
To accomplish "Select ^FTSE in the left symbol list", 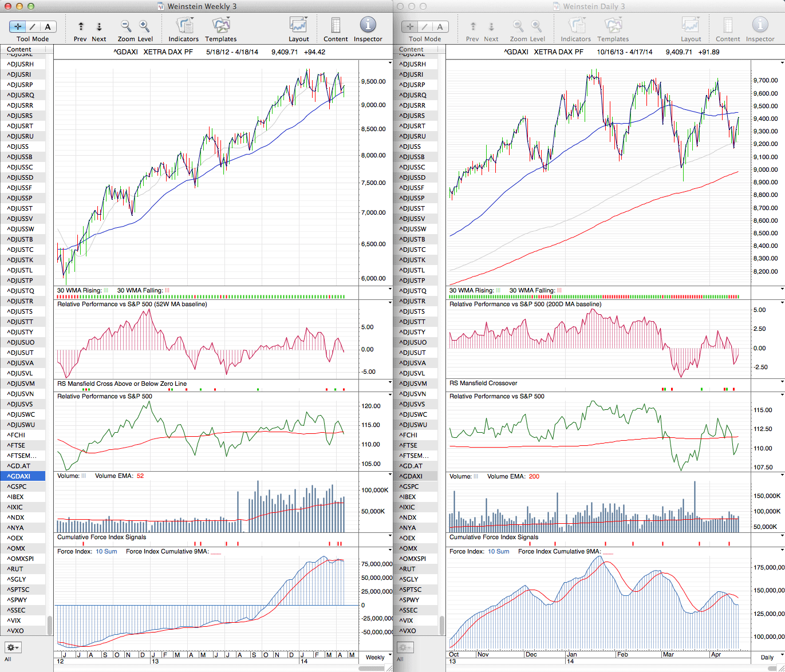I will (16, 445).
